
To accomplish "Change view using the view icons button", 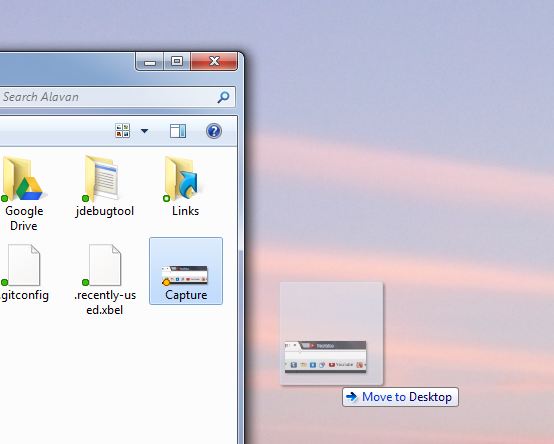I will [123, 131].
